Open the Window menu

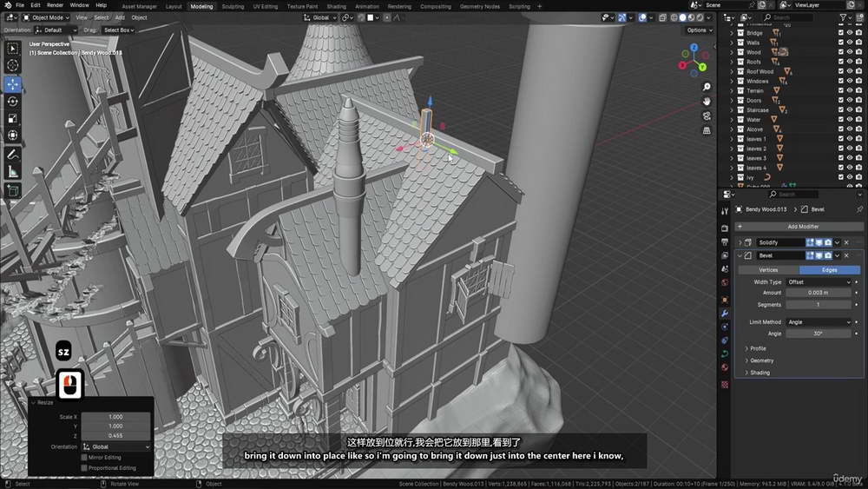click(79, 5)
